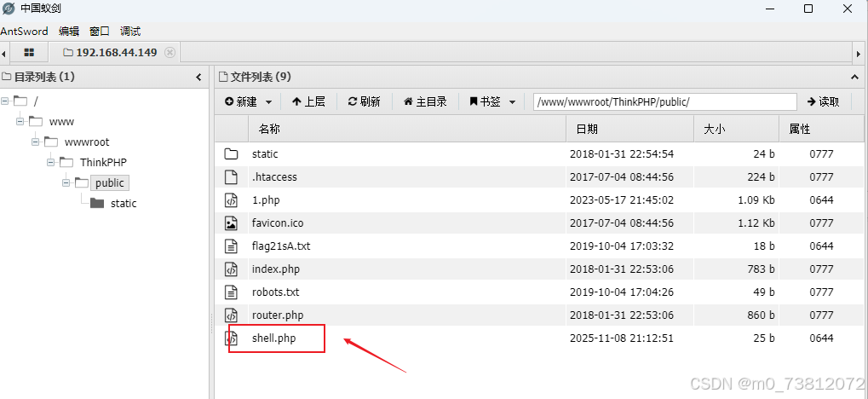Open the 调试 menu
This screenshot has width=868, height=399.
[x=130, y=32]
